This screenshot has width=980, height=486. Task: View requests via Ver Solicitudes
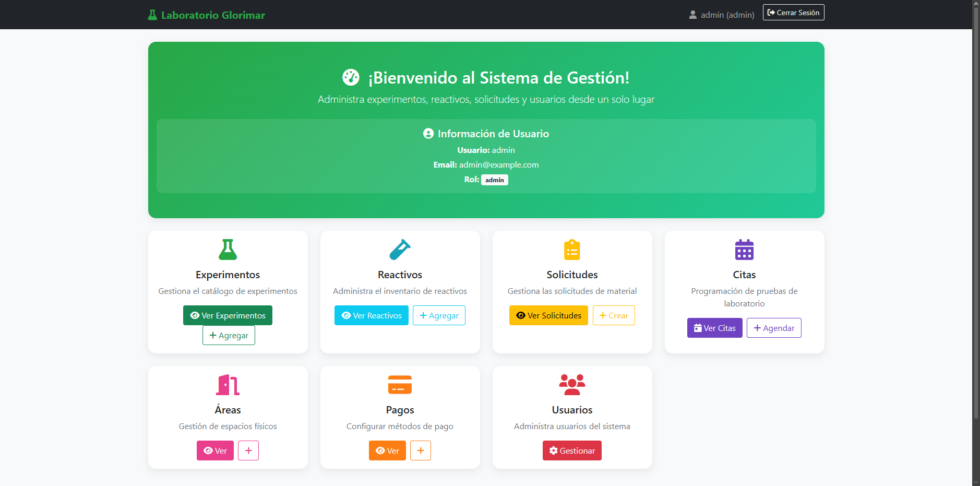pos(549,315)
